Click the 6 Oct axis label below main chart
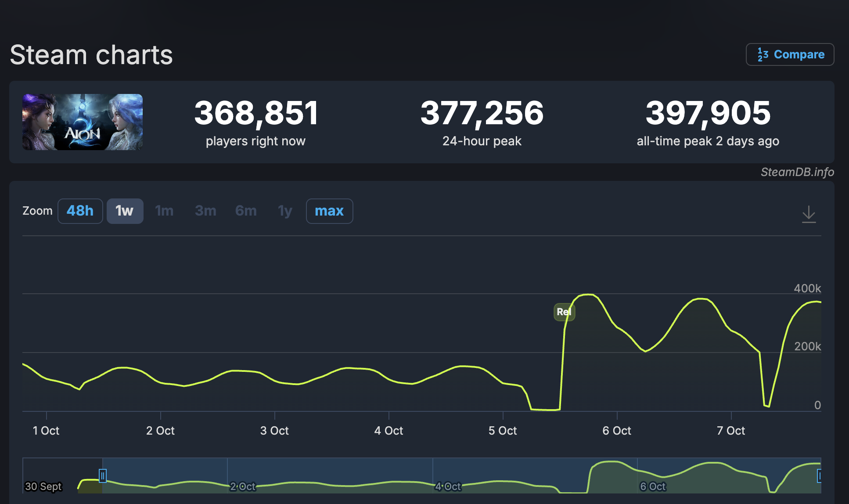Screen dimensions: 849x504 pyautogui.click(x=617, y=431)
